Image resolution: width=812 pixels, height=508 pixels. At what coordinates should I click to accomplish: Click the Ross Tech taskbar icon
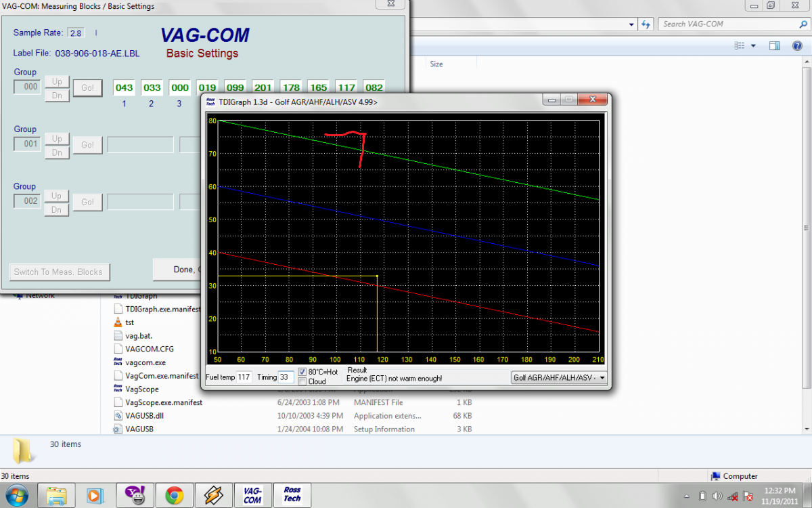click(292, 494)
